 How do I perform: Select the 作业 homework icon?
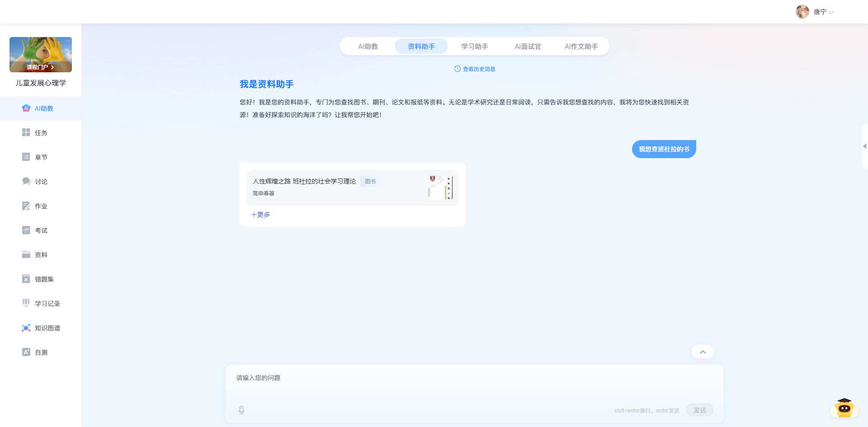tap(26, 206)
